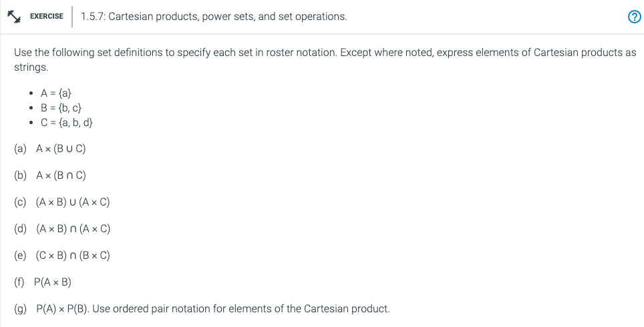Click the item letter marker (a)
The image size is (644, 327).
click(21, 148)
